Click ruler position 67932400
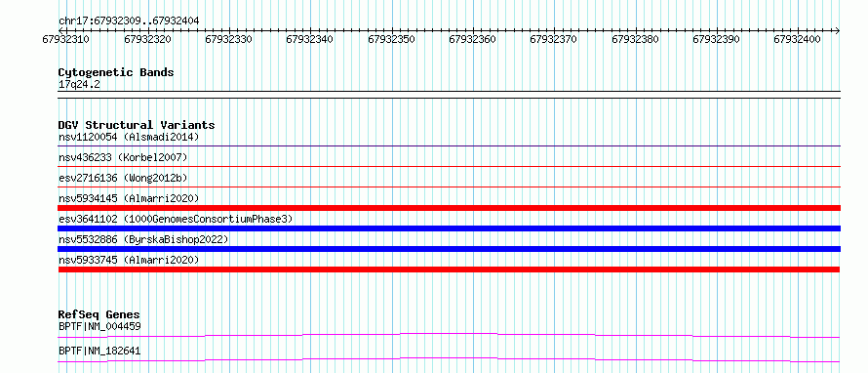Screen dimensions: 868x373 click(798, 39)
